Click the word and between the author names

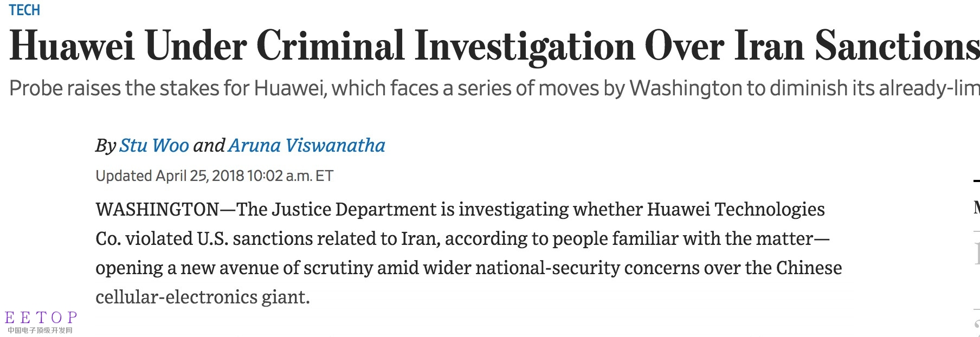(209, 145)
